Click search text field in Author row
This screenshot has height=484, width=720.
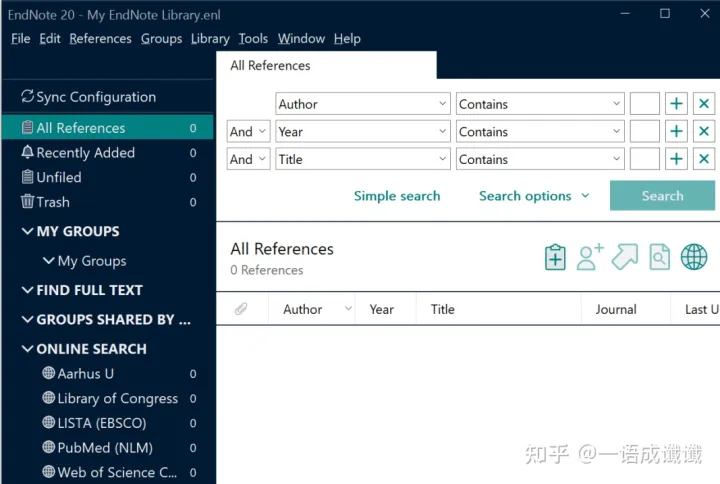(x=645, y=104)
